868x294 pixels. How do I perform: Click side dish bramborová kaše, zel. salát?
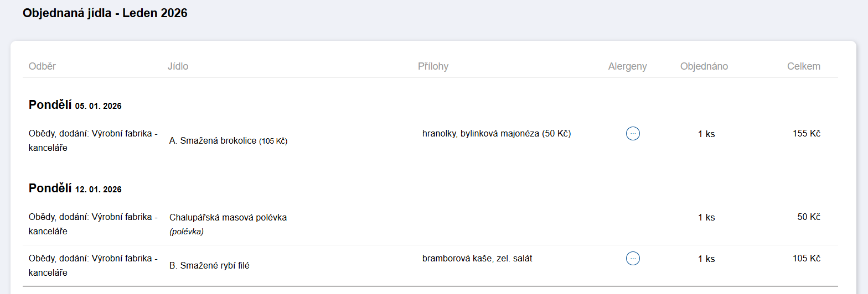477,258
